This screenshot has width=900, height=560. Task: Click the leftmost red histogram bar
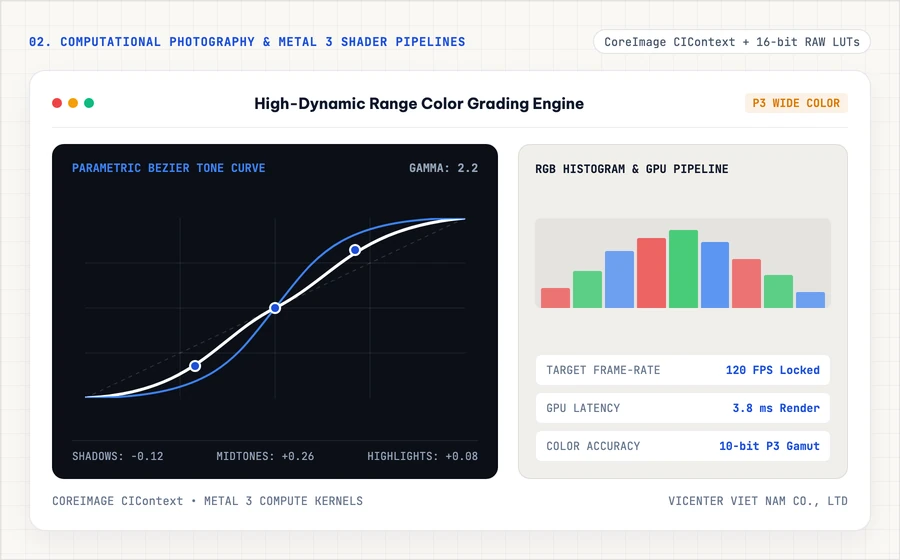click(x=555, y=298)
